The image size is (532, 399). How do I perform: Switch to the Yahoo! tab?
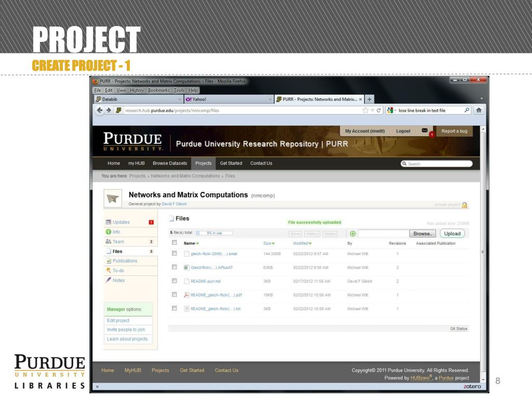(229, 99)
